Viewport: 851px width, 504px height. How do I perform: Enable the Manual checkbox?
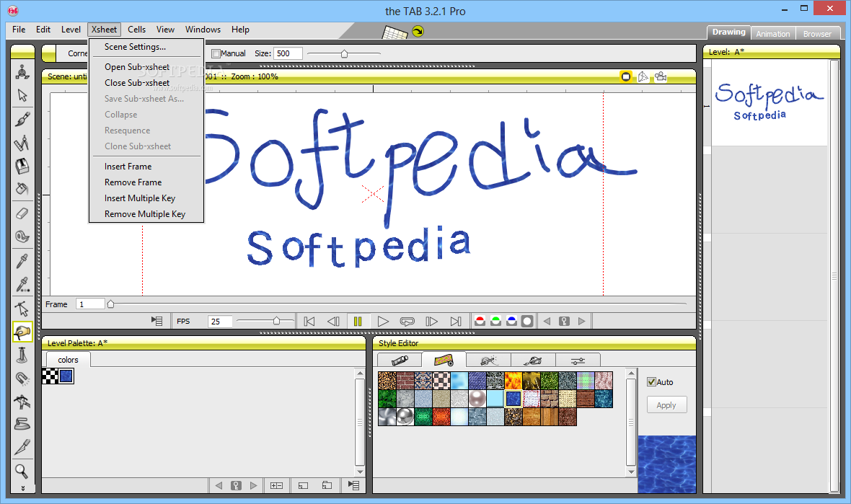(216, 53)
